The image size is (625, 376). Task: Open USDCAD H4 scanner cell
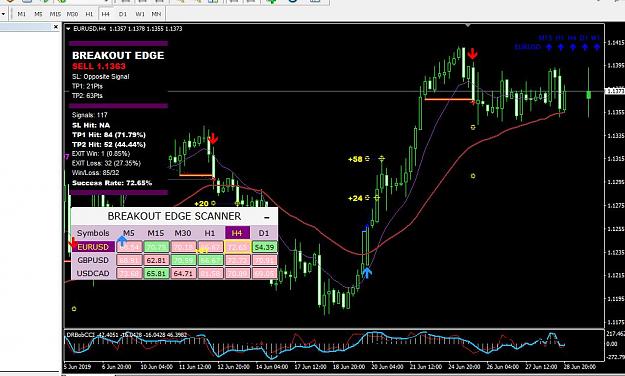237,273
